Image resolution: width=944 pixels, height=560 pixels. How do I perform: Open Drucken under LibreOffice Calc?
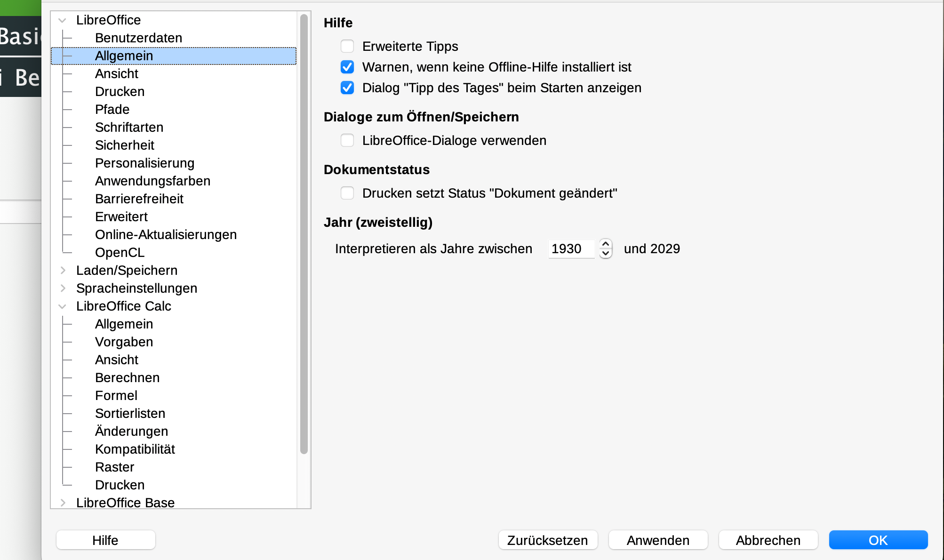(120, 485)
